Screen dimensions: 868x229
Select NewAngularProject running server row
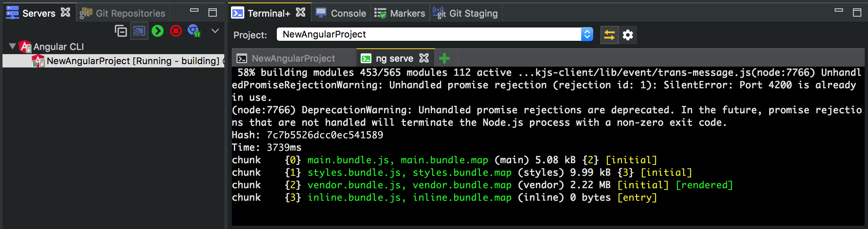[x=113, y=61]
